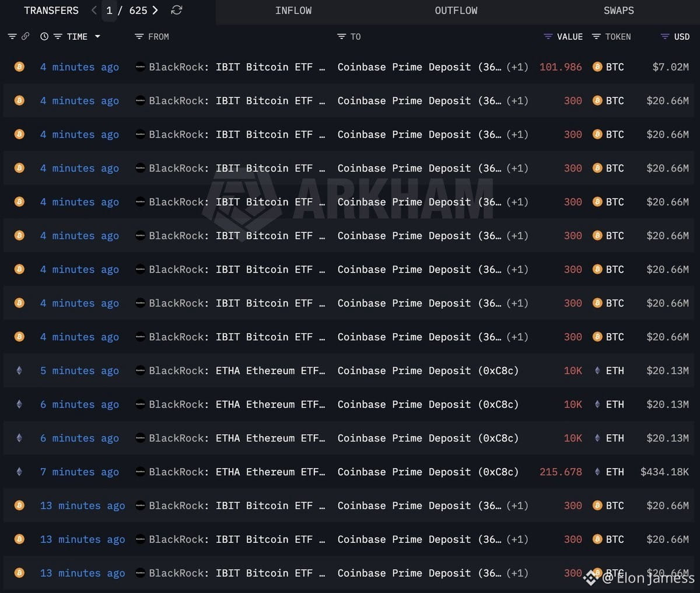Click the VALUE column header label
This screenshot has width=700, height=593.
[570, 37]
